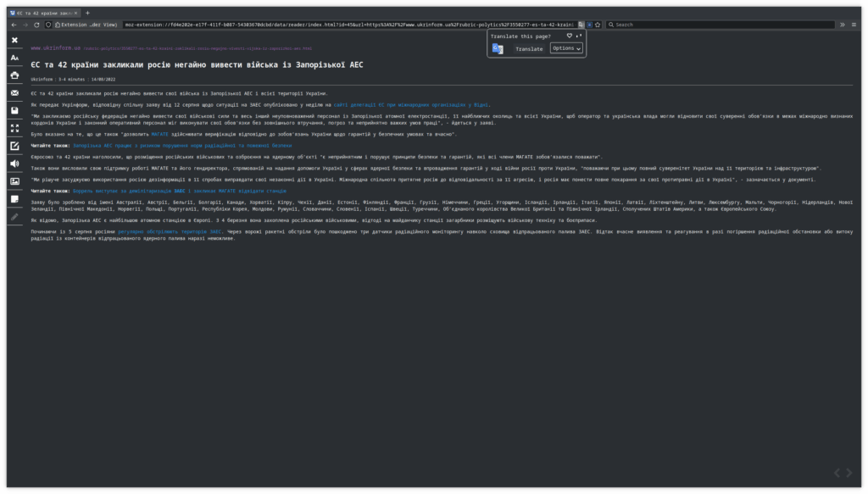
Task: Click the article headline text
Action: tap(197, 64)
